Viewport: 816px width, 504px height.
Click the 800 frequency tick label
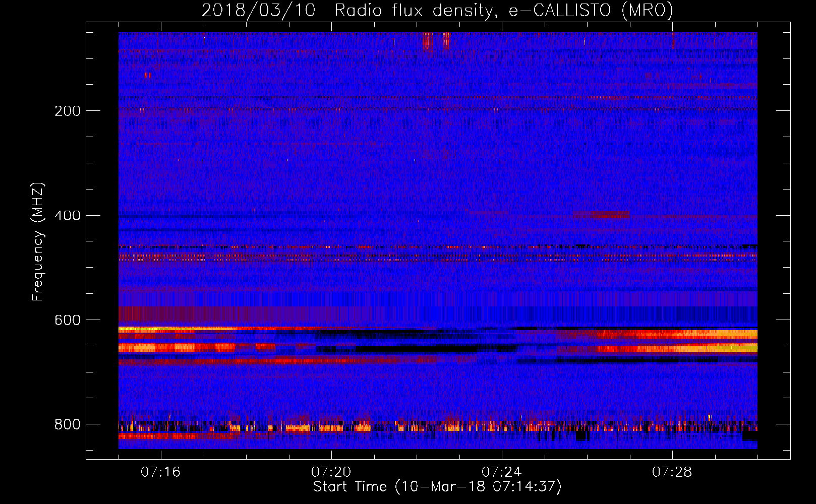(68, 424)
